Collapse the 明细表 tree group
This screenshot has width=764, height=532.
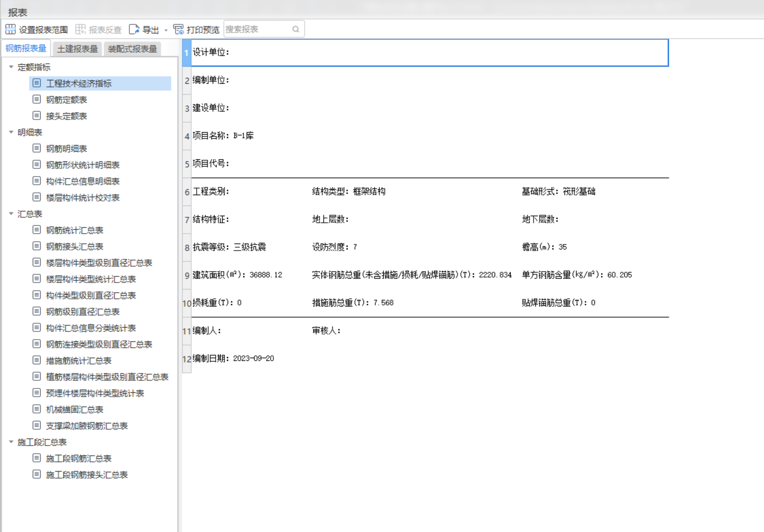[11, 132]
